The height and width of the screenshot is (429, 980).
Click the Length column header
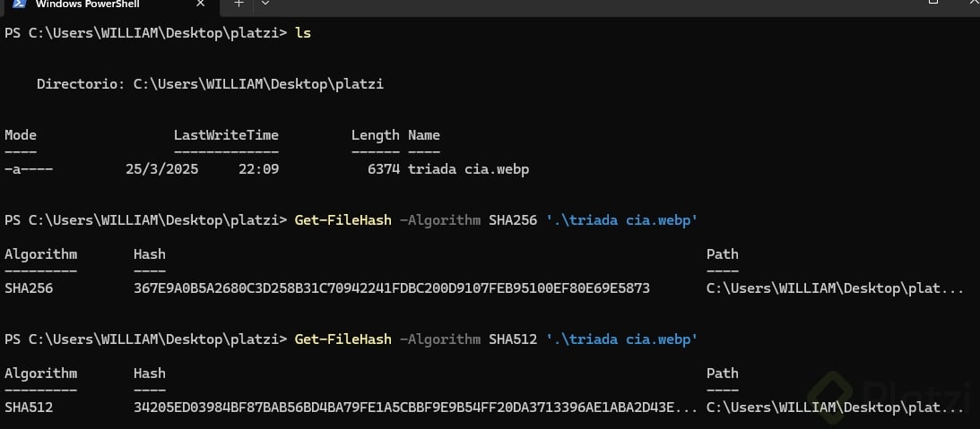coord(375,135)
